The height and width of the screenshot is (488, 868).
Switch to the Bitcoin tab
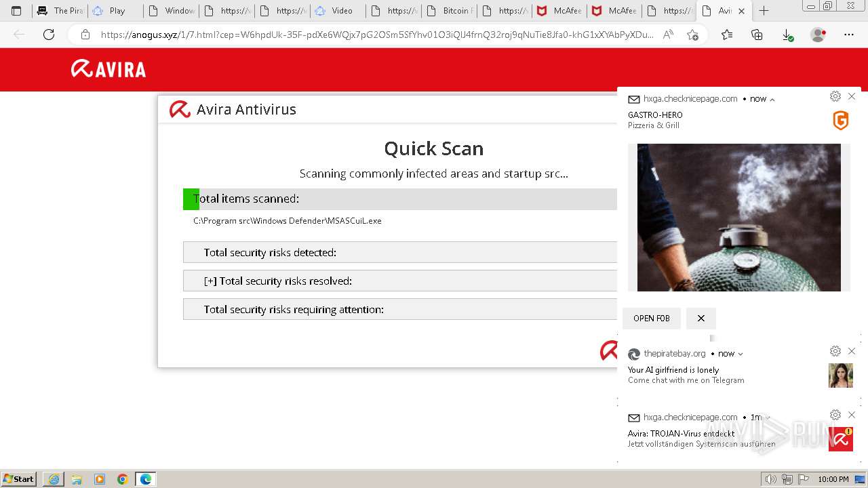[x=449, y=11]
